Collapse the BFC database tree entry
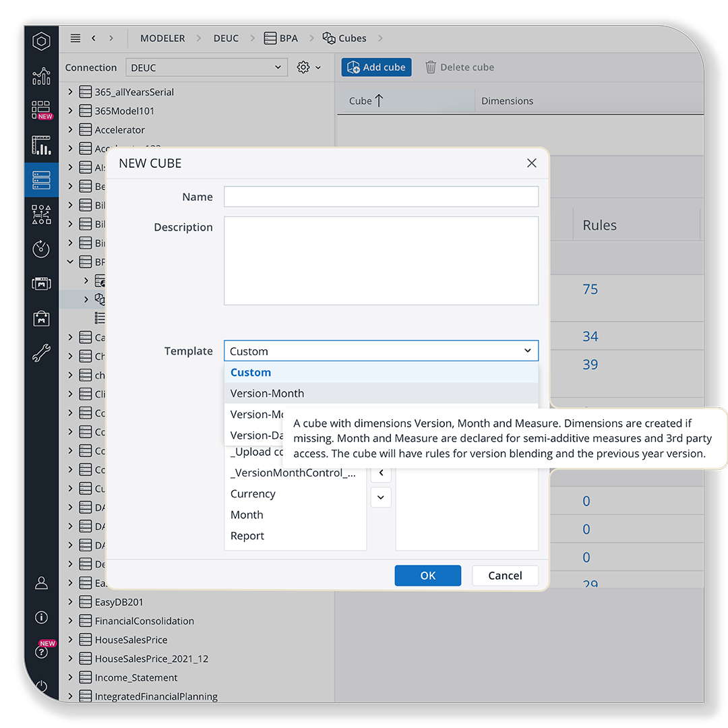Screen dimensions: 728x728 (70, 262)
